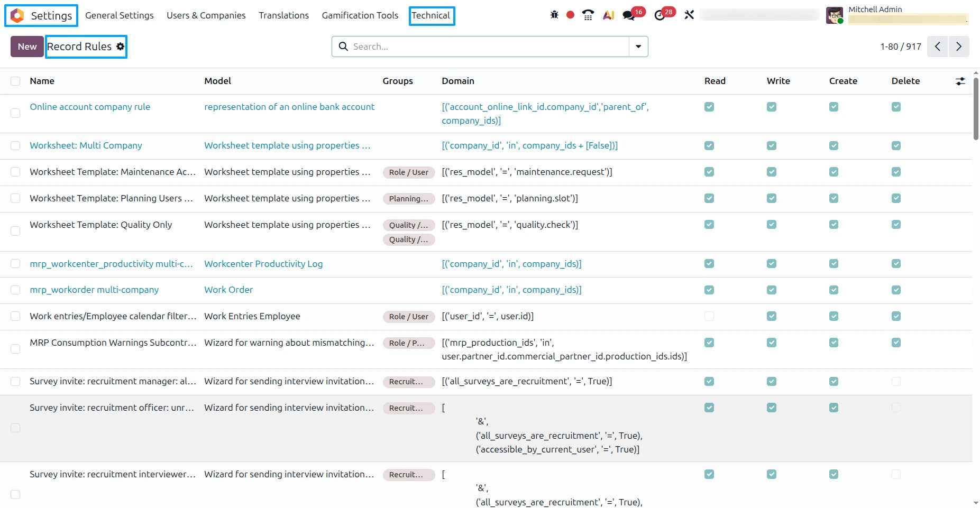980x508 pixels.
Task: Click the New button
Action: [x=27, y=47]
